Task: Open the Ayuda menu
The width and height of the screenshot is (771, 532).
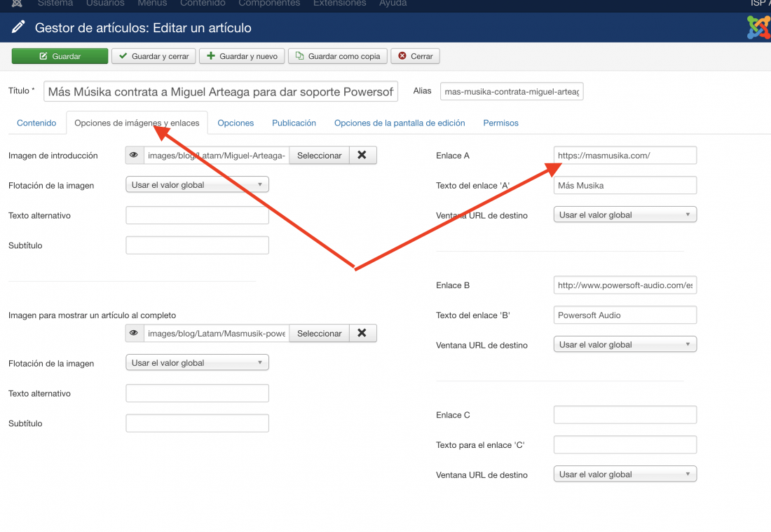Action: 393,3
